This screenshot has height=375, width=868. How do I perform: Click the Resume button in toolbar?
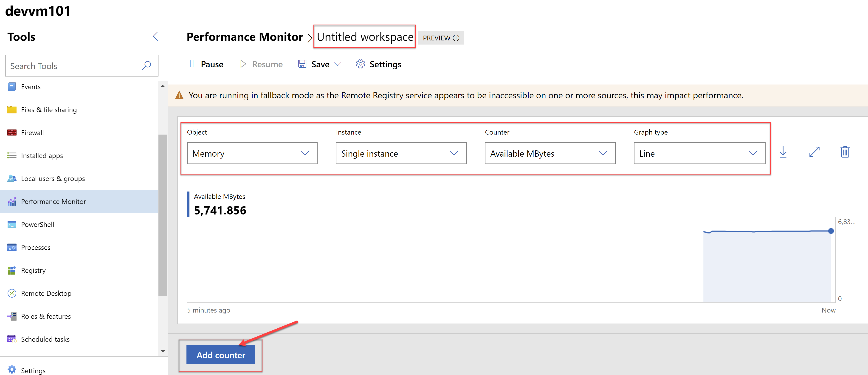click(260, 64)
